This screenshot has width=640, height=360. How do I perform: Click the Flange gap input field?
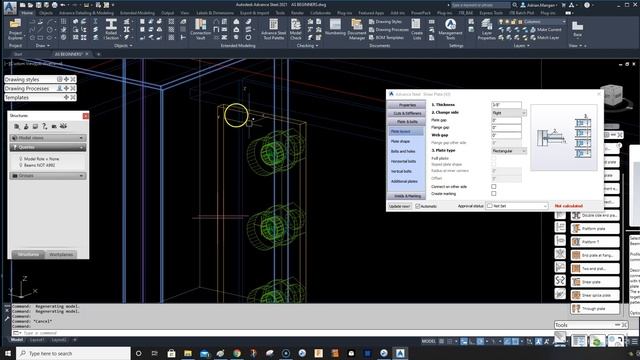click(x=507, y=128)
